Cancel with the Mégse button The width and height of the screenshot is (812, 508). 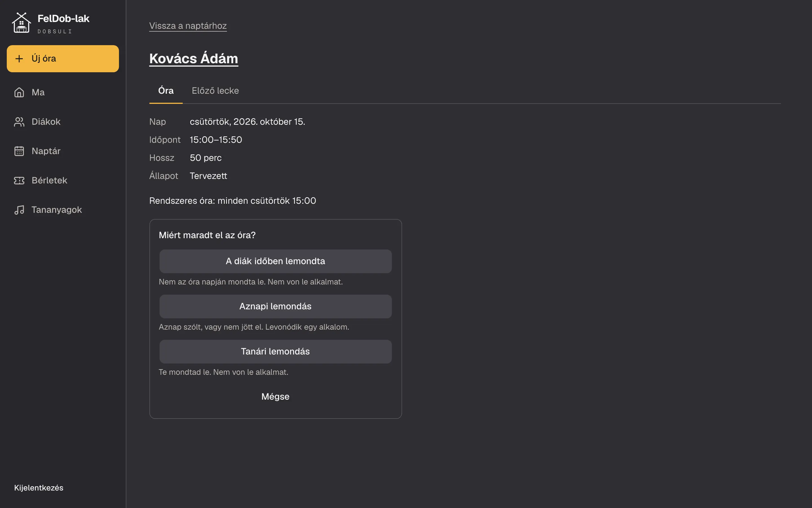pyautogui.click(x=275, y=397)
